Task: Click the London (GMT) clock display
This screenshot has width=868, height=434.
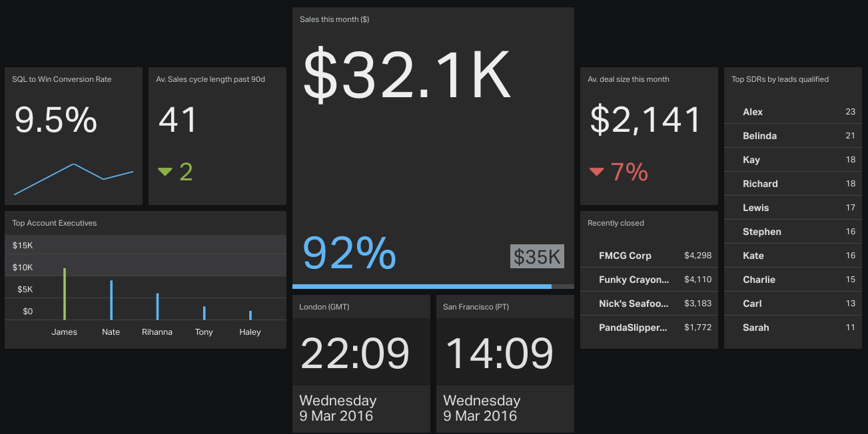Action: [355, 353]
